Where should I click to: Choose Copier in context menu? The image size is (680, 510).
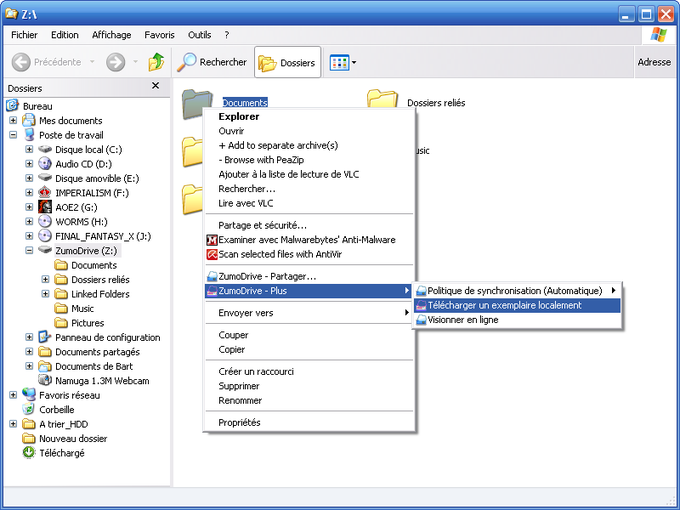click(x=309, y=350)
